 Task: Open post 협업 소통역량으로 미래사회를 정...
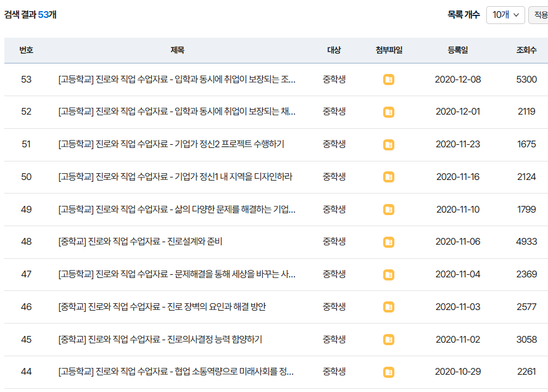(x=176, y=372)
